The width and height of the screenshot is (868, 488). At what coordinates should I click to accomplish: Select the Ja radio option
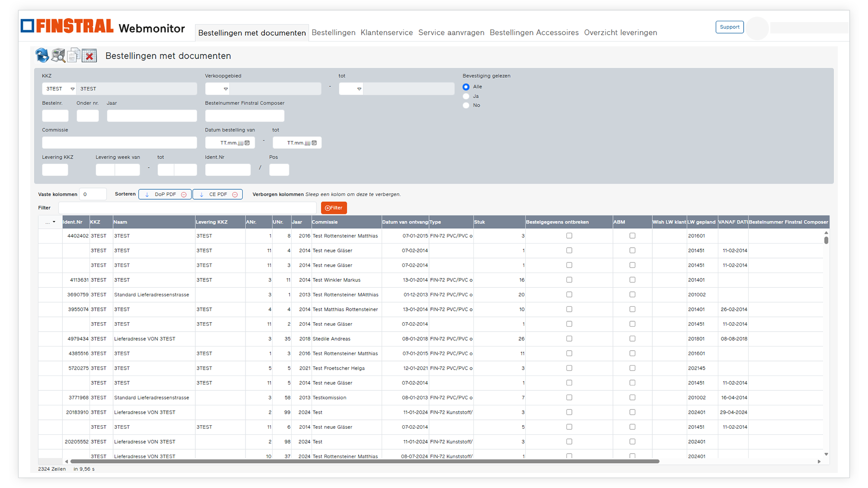coord(466,96)
